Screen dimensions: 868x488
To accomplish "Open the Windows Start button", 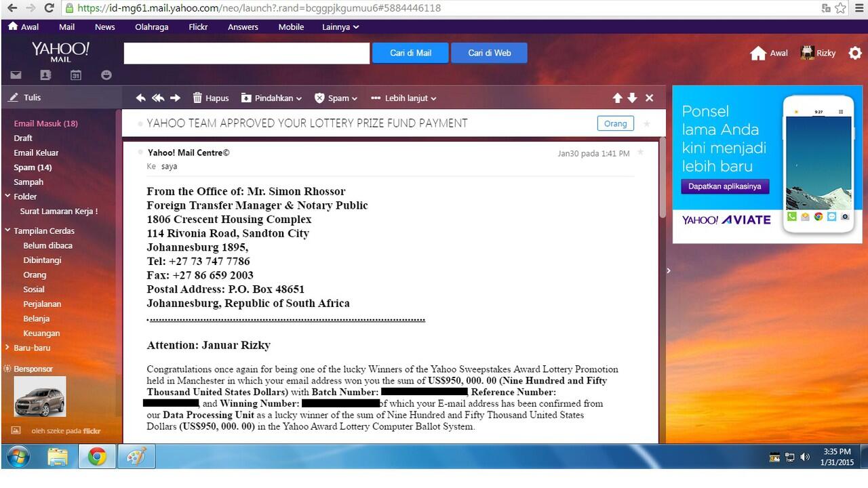I will pos(18,457).
